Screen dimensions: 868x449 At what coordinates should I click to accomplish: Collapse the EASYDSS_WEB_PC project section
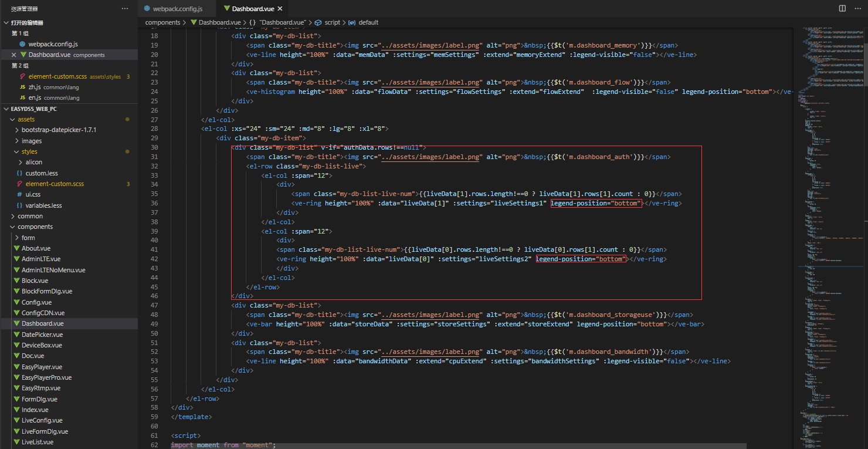(x=69, y=109)
